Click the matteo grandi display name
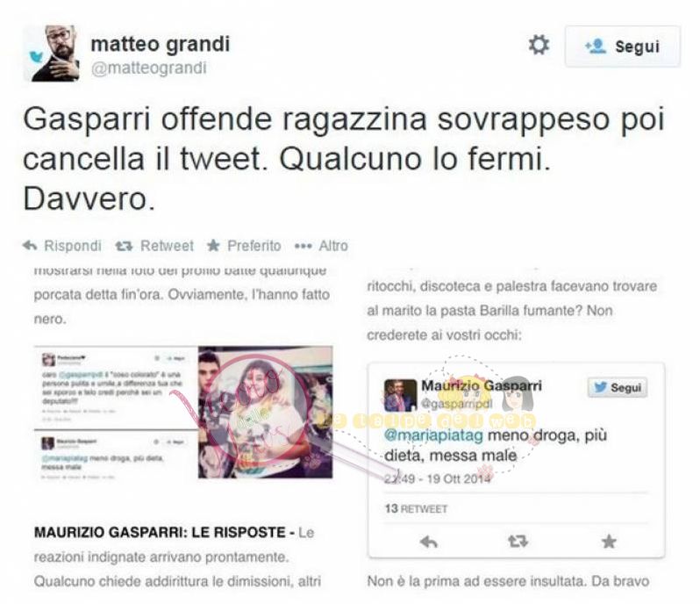Viewport: 700px width, 604px height. coord(161,44)
